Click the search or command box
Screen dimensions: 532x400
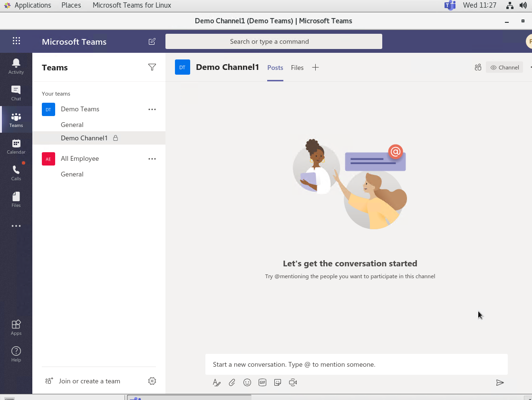pos(273,41)
